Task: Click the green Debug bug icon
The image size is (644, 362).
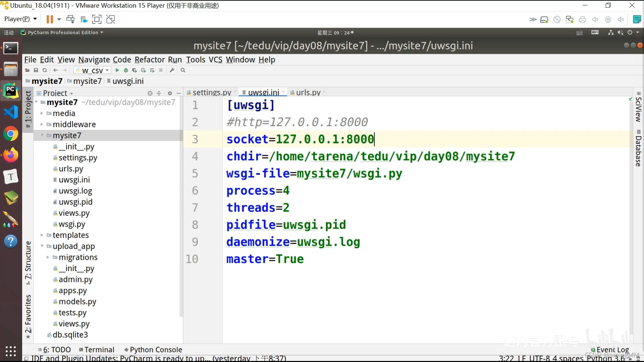Action: coord(126,70)
